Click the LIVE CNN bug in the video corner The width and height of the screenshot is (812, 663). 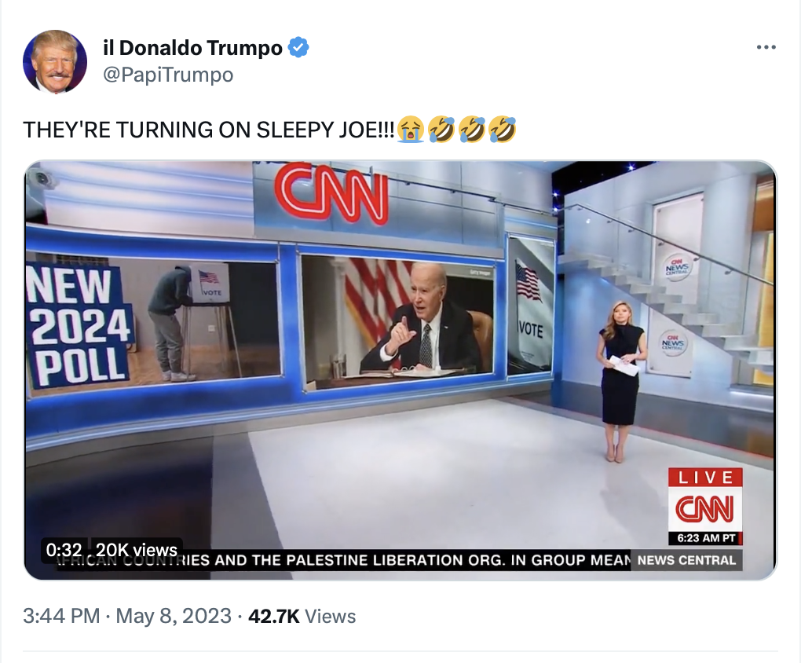click(705, 506)
